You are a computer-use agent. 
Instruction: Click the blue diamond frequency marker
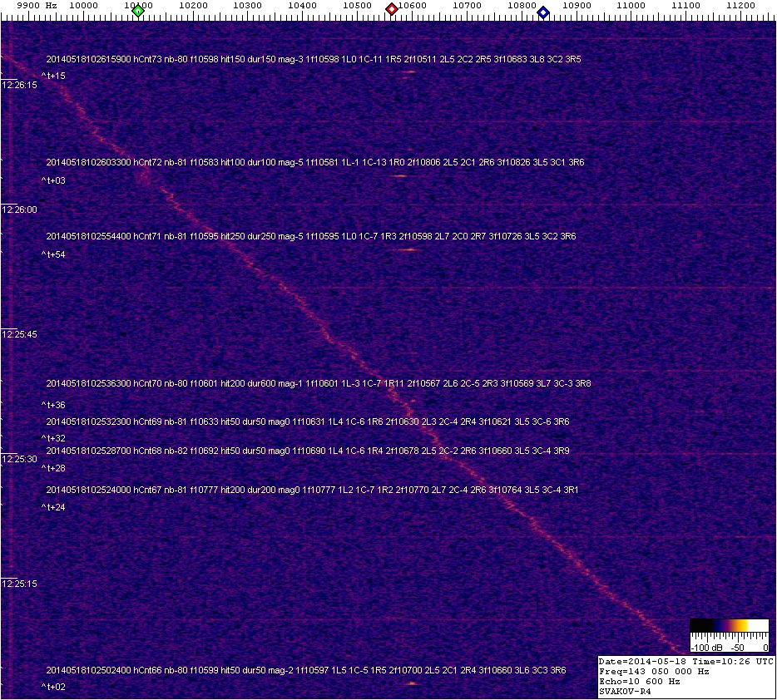[543, 12]
